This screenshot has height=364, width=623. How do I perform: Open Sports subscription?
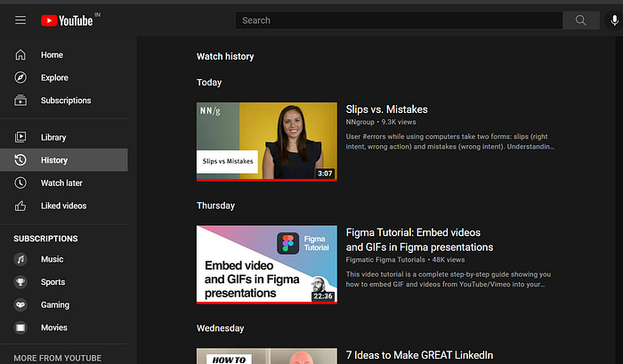pos(53,282)
